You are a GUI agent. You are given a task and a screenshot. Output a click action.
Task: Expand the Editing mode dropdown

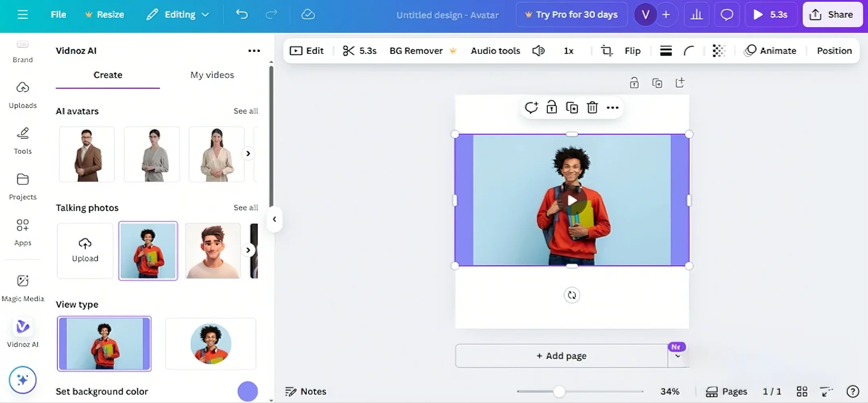(x=178, y=14)
